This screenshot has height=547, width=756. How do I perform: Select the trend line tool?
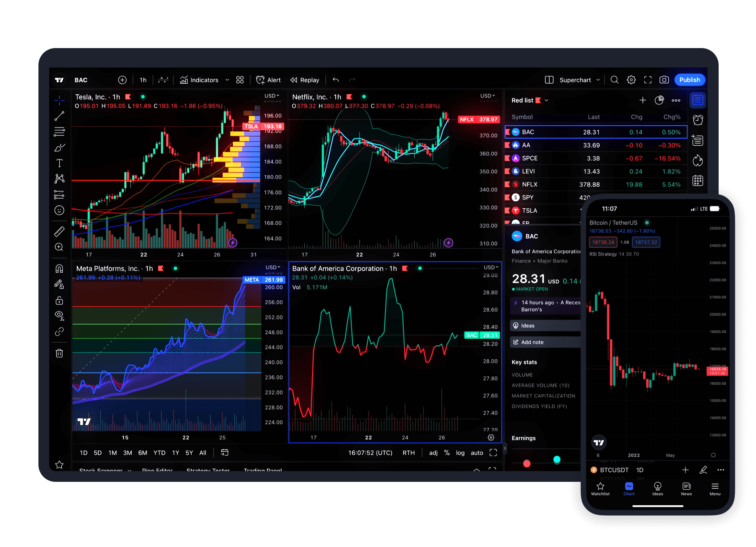[x=59, y=116]
